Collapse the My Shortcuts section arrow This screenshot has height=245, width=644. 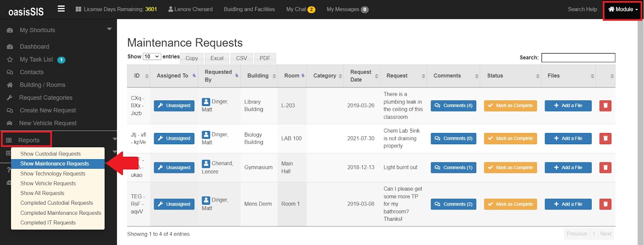pos(109,29)
